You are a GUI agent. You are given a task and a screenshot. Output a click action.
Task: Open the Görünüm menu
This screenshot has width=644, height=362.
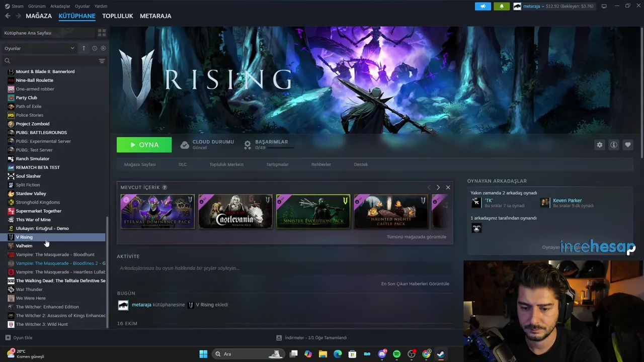pyautogui.click(x=37, y=6)
